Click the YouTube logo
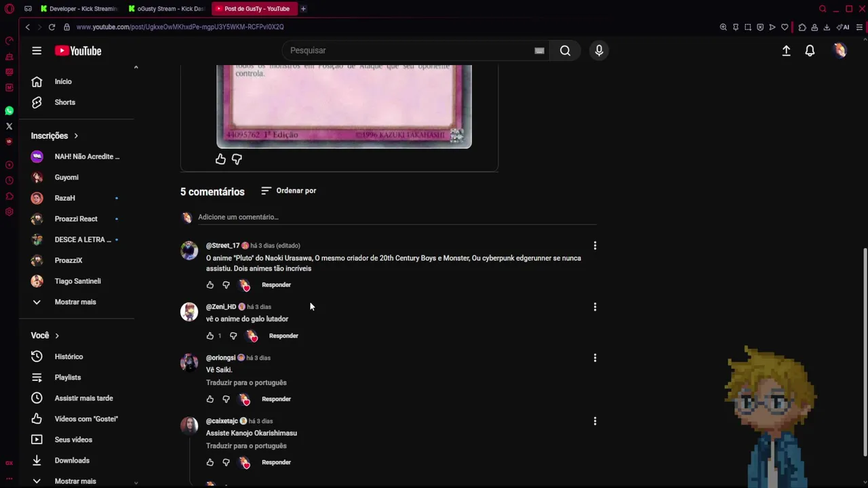The image size is (868, 488). coord(78,51)
